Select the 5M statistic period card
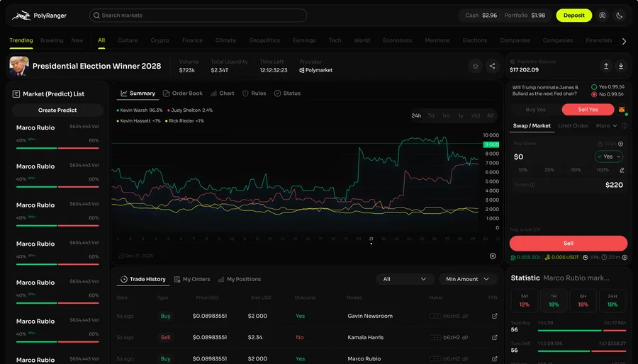This screenshot has width=638, height=364. 524,301
